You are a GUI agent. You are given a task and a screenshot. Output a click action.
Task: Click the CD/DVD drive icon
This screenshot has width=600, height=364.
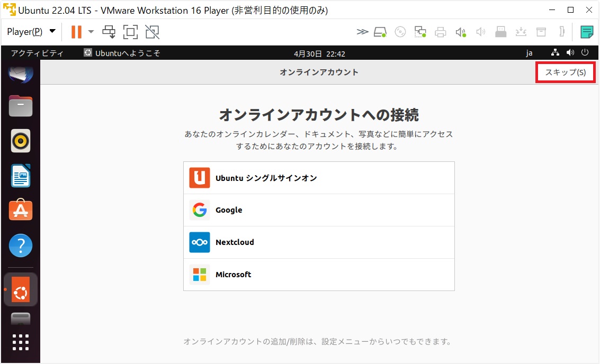[400, 32]
